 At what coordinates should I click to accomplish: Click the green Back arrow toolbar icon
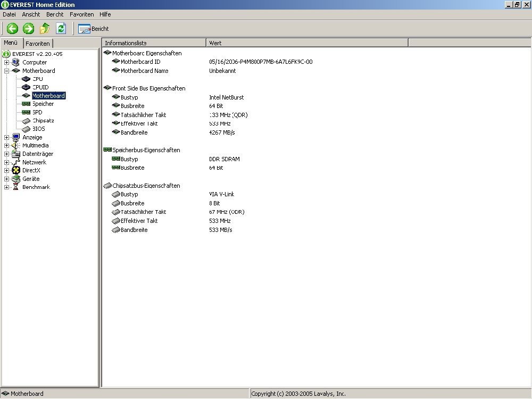(12, 29)
